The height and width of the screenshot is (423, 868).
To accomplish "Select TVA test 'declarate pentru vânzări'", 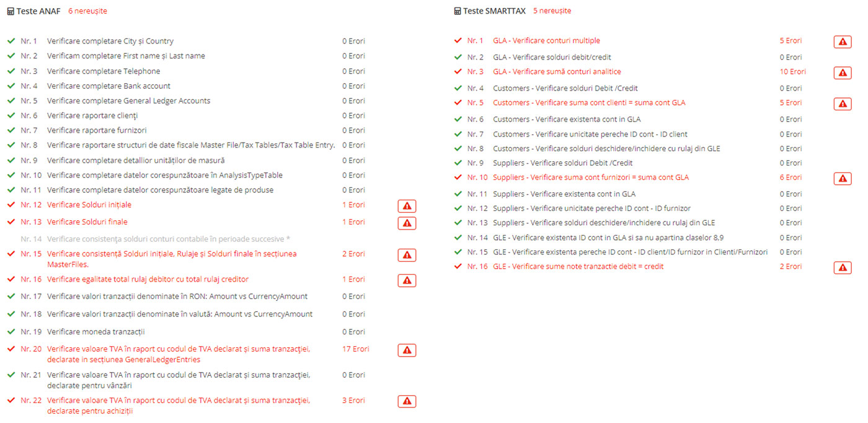I will [x=179, y=380].
